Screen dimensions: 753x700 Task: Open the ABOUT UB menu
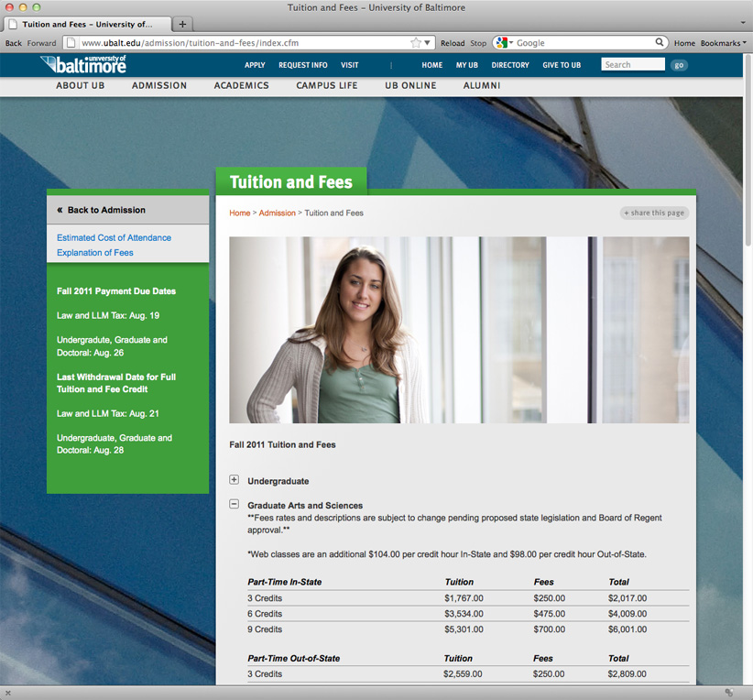(x=81, y=85)
